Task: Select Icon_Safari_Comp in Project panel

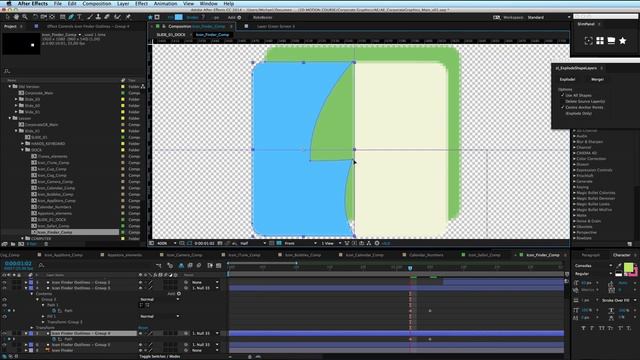Action: tap(53, 226)
